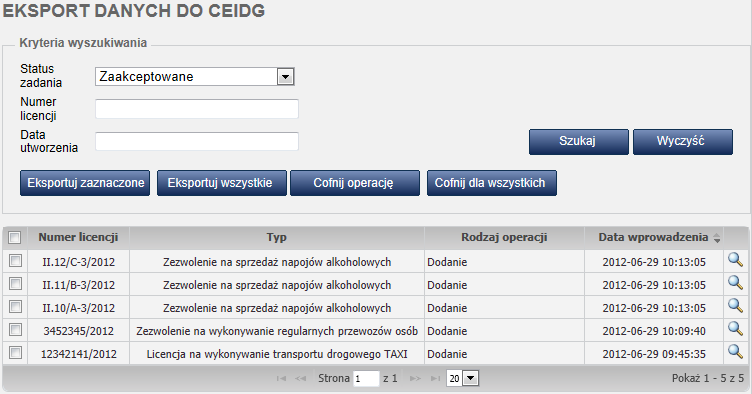The image size is (752, 394).
Task: Click 'Zezwolenie na wykonywanie regularnych przewozów osób'
Action: point(277,331)
